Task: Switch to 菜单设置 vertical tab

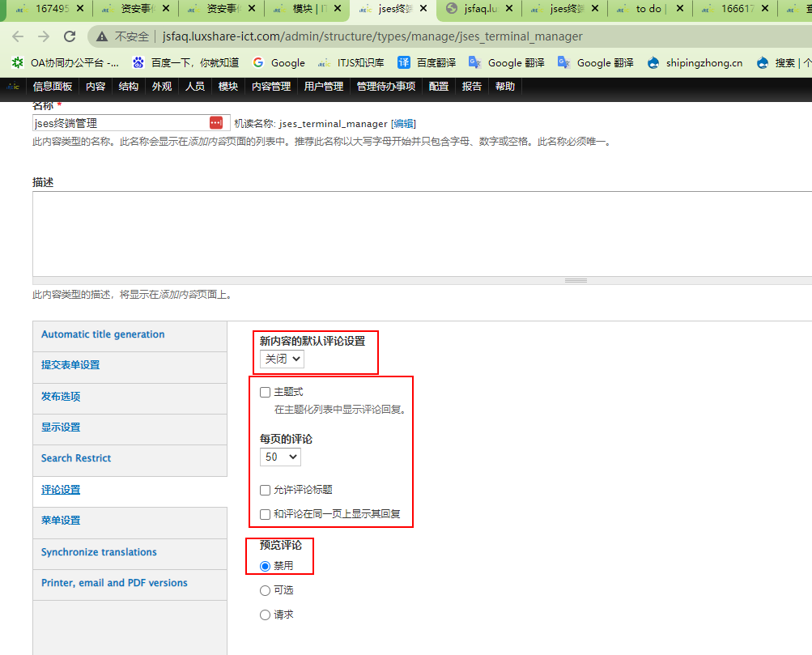Action: [130, 523]
